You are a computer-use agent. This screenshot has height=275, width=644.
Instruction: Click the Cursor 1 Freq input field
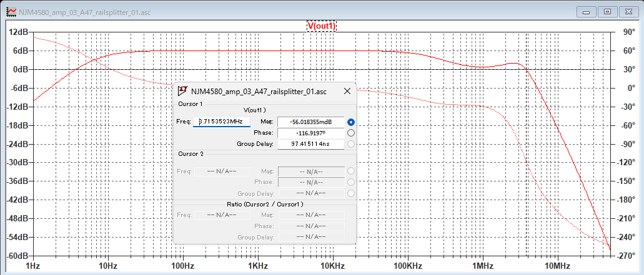point(222,122)
